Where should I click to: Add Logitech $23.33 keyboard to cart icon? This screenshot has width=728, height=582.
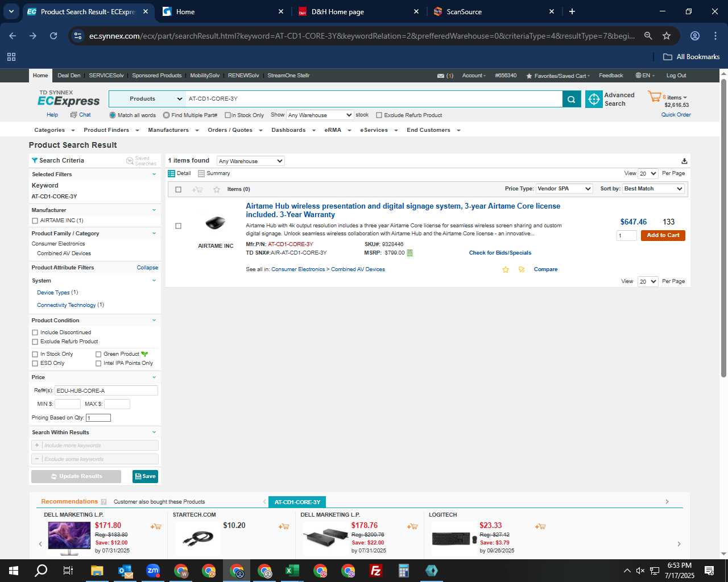point(540,526)
